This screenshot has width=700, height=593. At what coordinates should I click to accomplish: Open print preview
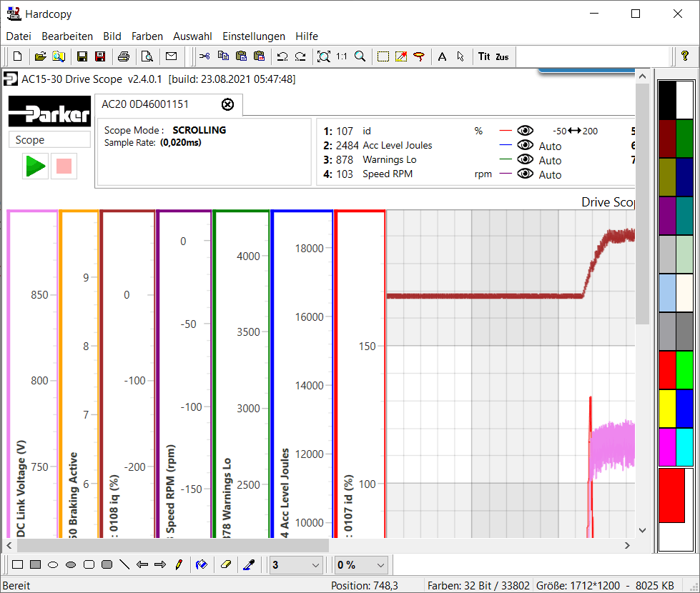[147, 56]
